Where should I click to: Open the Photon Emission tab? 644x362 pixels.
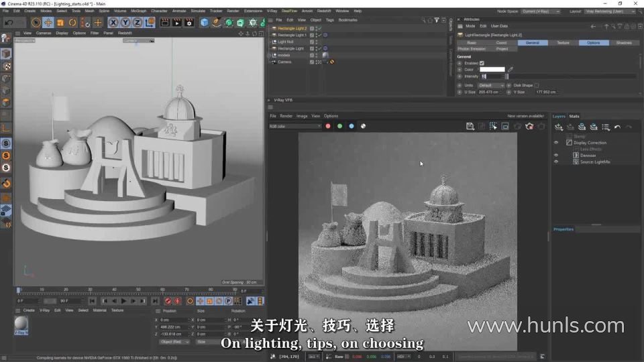coord(472,49)
